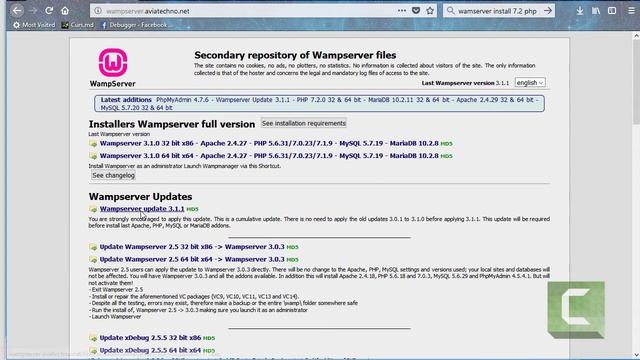Open the Curs.md bookmark
The height and width of the screenshot is (360, 640).
(78, 25)
